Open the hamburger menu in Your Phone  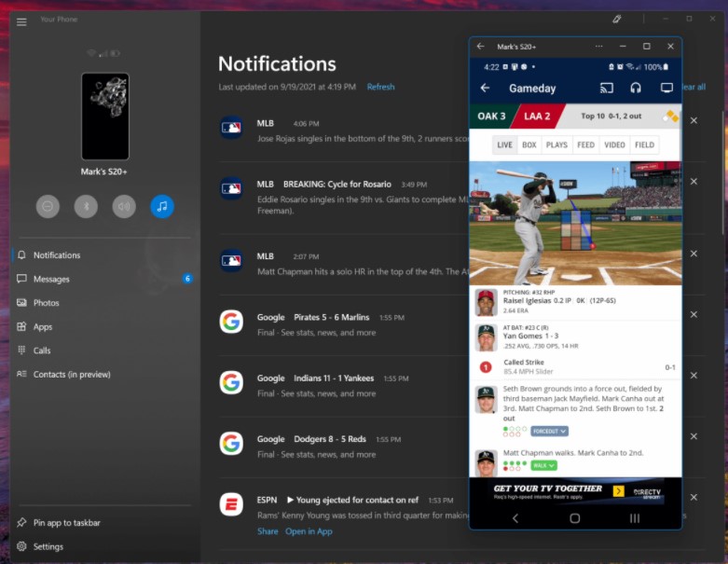coord(21,21)
